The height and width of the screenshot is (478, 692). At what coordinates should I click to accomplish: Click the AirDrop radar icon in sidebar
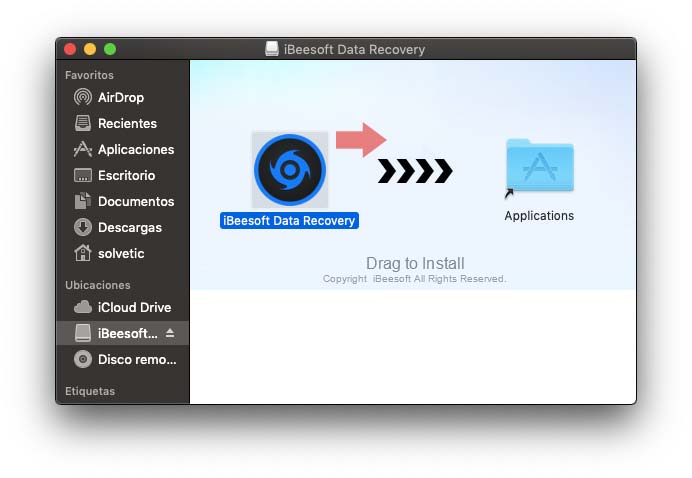tap(83, 97)
